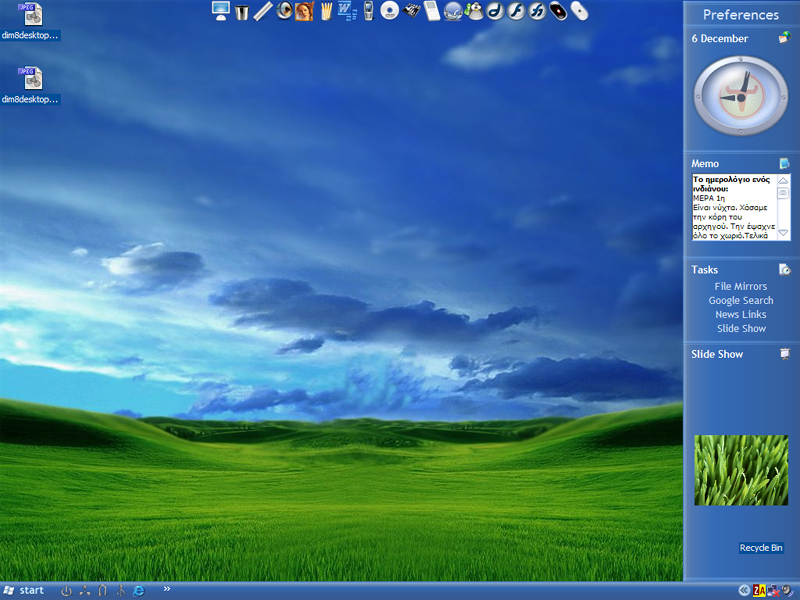The width and height of the screenshot is (800, 600).
Task: Expand hidden system tray icons
Action: pyautogui.click(x=744, y=590)
